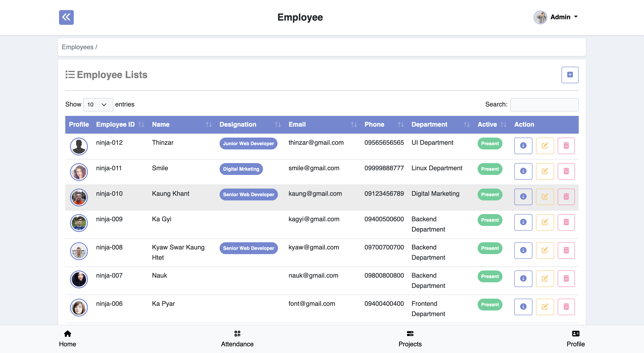Click inside the Search input field
644x353 pixels.
tap(544, 104)
